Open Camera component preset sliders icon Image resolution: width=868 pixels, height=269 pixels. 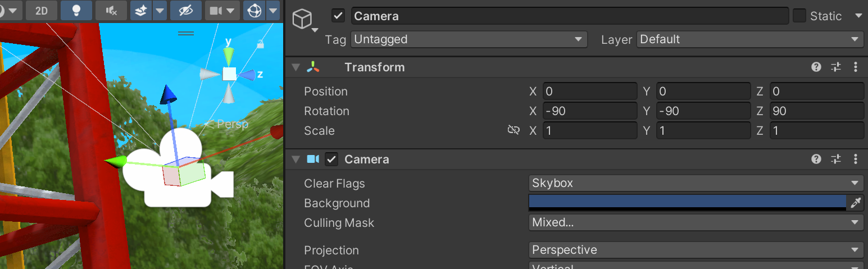pyautogui.click(x=836, y=159)
